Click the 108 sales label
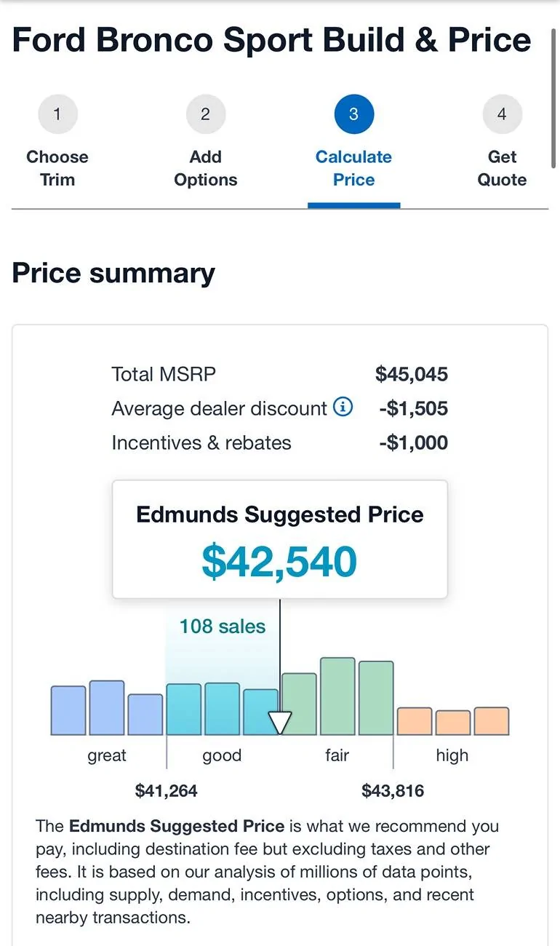This screenshot has width=560, height=946. [223, 627]
